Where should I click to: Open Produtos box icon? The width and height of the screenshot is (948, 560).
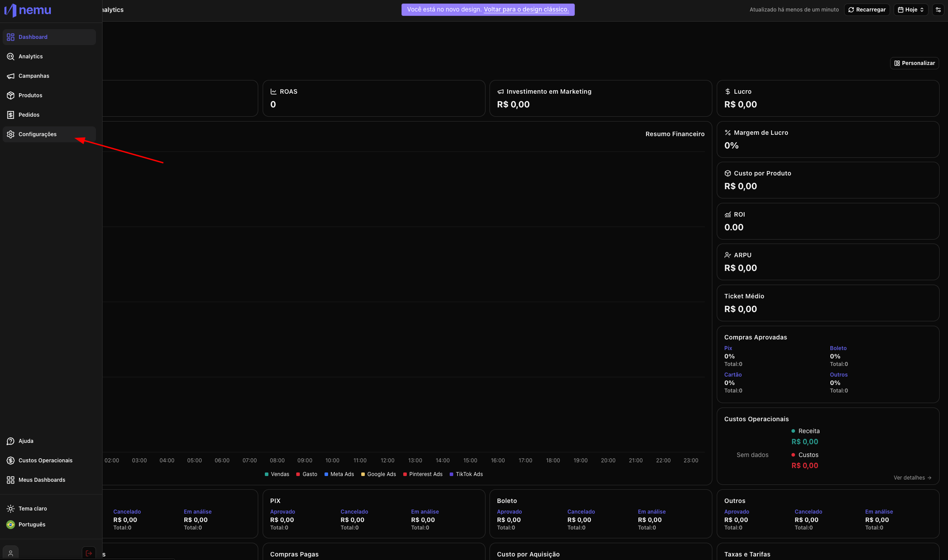pos(11,95)
